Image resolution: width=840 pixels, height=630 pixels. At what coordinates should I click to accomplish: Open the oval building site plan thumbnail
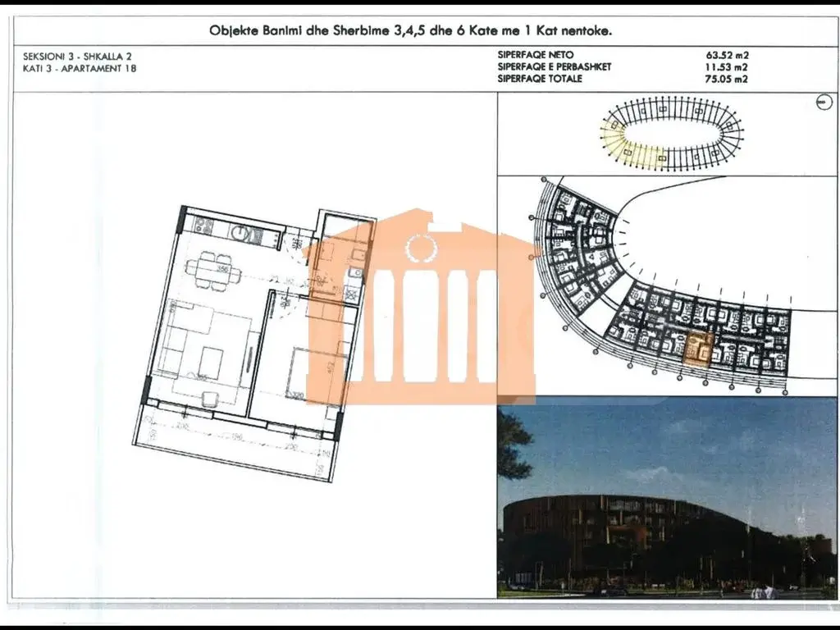[x=672, y=132]
